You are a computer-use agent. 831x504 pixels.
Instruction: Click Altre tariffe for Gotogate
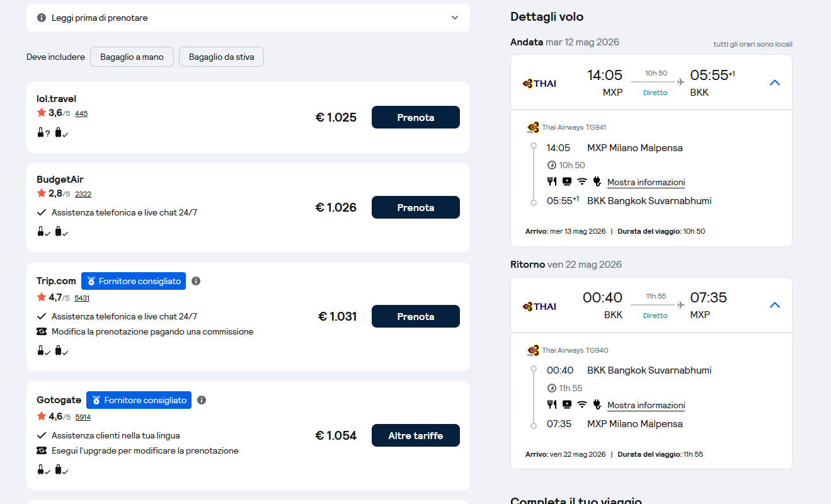click(x=416, y=435)
